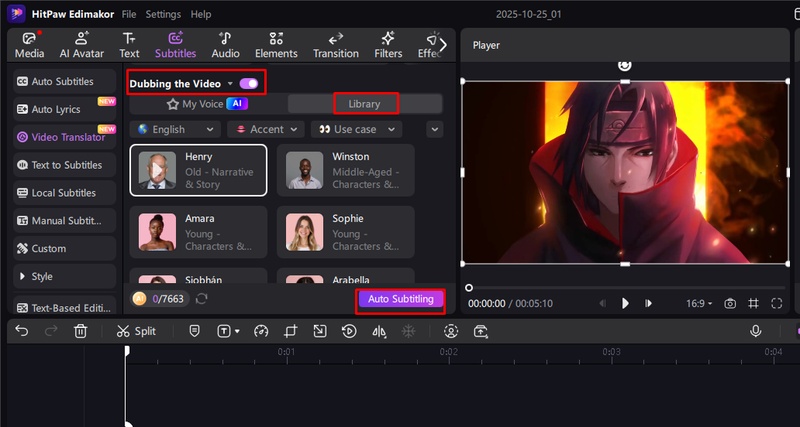The height and width of the screenshot is (427, 800).
Task: Enter fullscreen preview mode
Action: point(777,304)
